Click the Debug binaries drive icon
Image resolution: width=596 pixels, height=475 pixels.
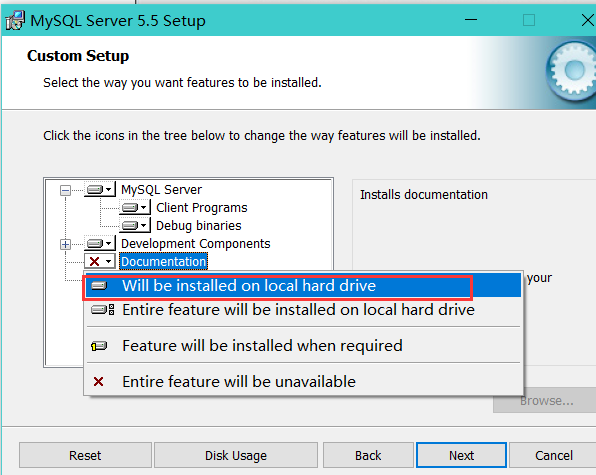pyautogui.click(x=130, y=225)
